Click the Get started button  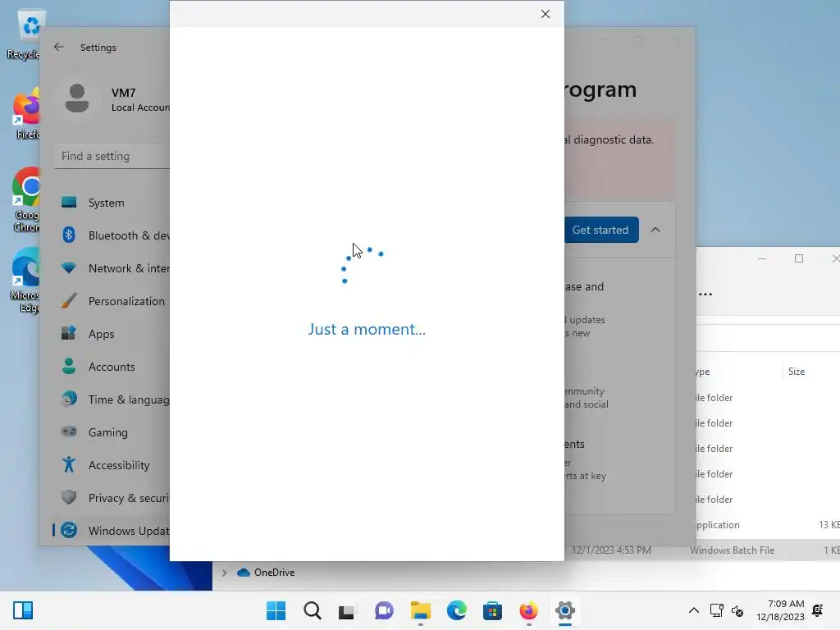coord(601,230)
